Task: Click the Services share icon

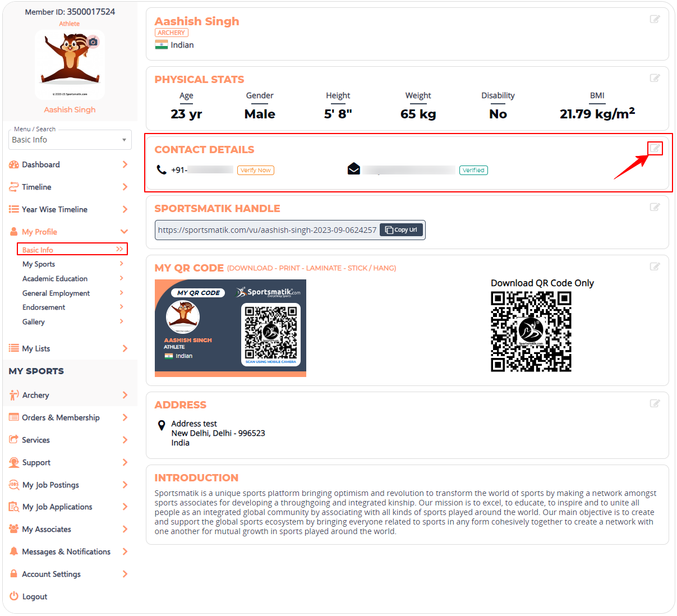Action: click(14, 440)
